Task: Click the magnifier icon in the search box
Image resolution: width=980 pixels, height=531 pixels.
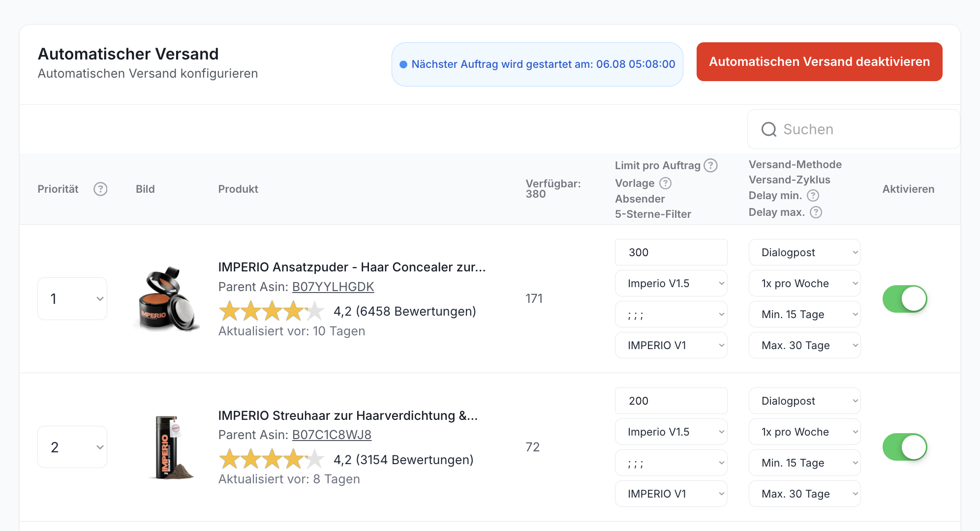Action: point(768,129)
